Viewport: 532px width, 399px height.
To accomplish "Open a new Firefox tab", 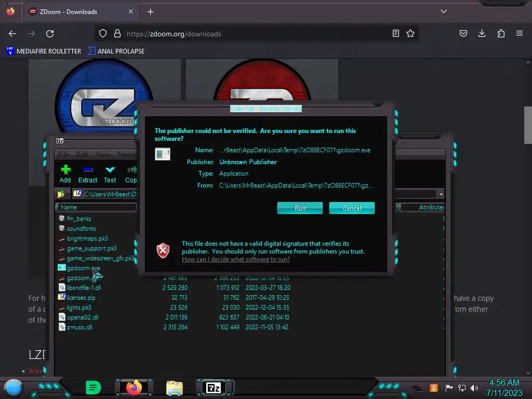I will (x=150, y=12).
